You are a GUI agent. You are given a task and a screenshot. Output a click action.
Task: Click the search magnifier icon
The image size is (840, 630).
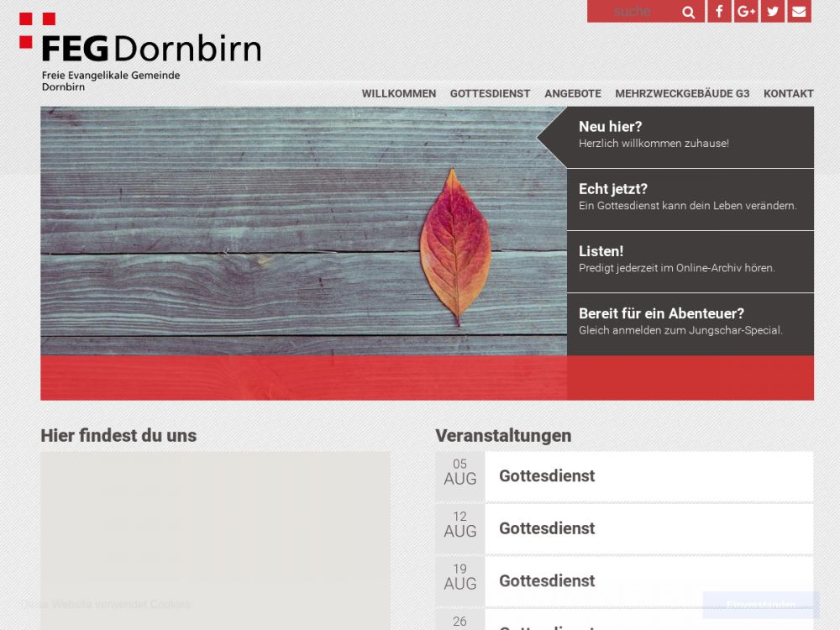(x=689, y=12)
